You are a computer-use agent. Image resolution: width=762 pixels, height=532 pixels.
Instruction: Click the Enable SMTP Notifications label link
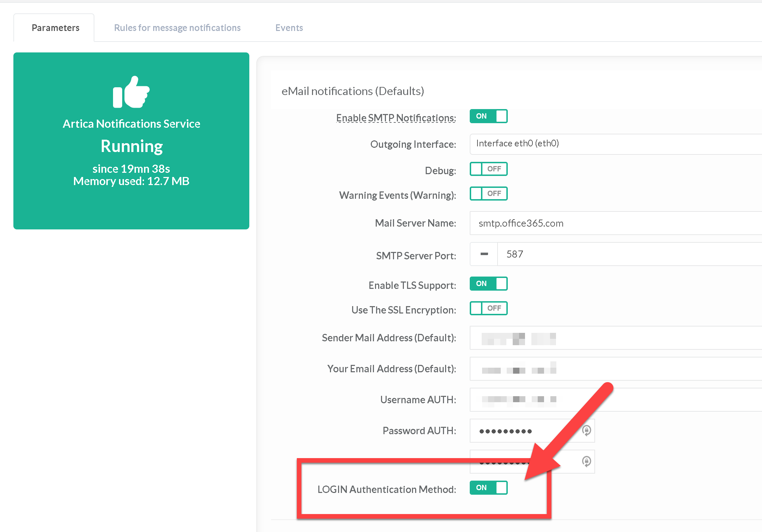(396, 118)
